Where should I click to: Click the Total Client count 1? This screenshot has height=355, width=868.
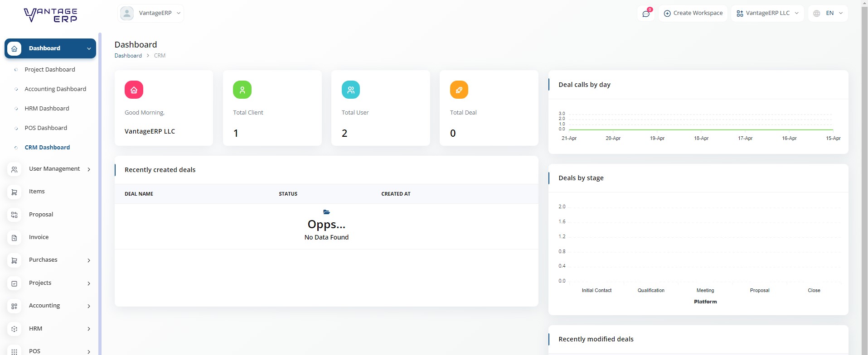click(236, 133)
